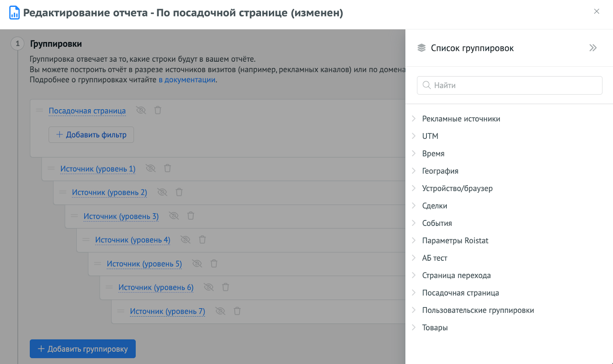
Task: Click the drag handle of Источник (уровень 1)
Action: coord(51,168)
